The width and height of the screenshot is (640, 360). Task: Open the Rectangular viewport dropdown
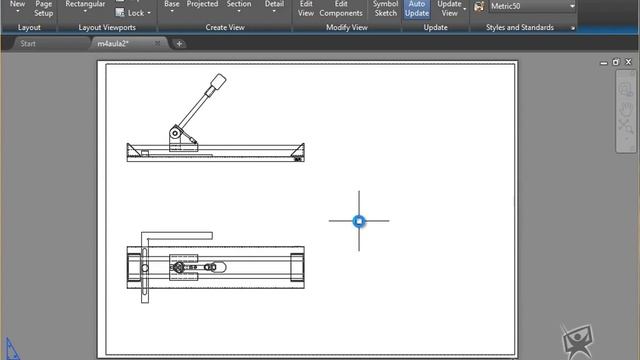pyautogui.click(x=85, y=7)
